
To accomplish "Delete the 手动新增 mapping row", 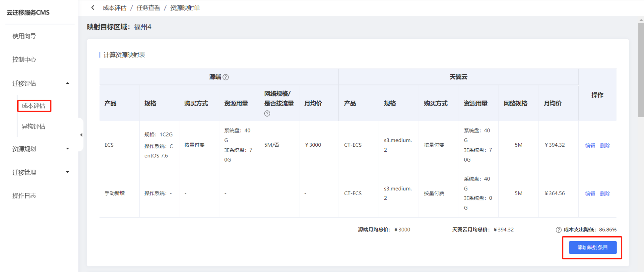I will pos(605,194).
